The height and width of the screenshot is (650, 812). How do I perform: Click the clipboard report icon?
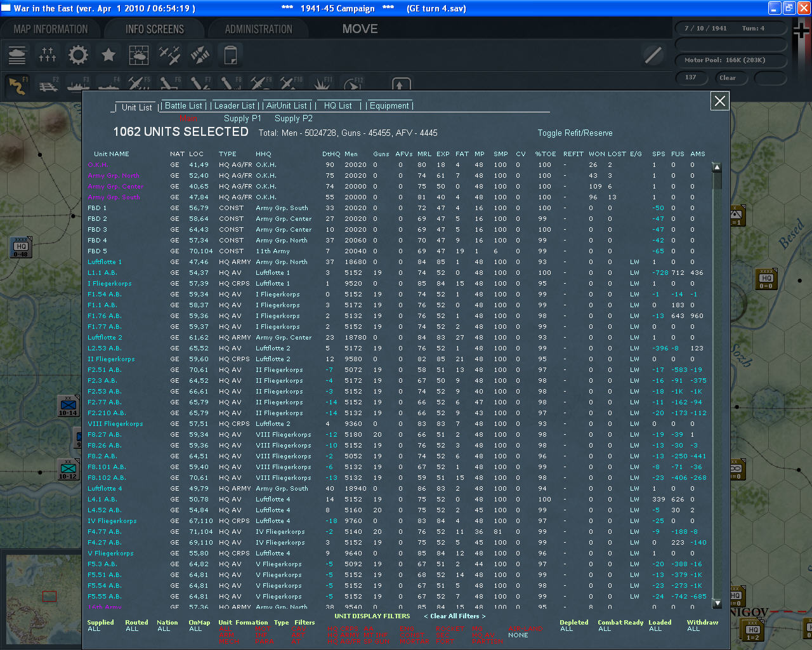(231, 55)
